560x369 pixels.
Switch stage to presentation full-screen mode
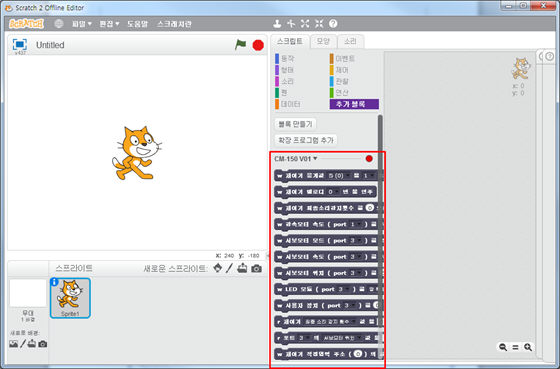click(x=20, y=45)
